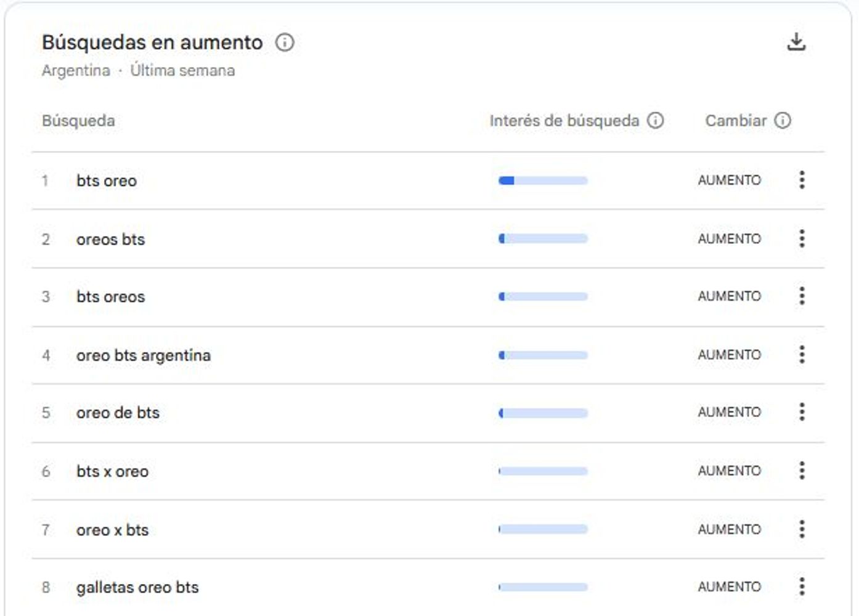Show info for Cambiar column

click(x=783, y=120)
